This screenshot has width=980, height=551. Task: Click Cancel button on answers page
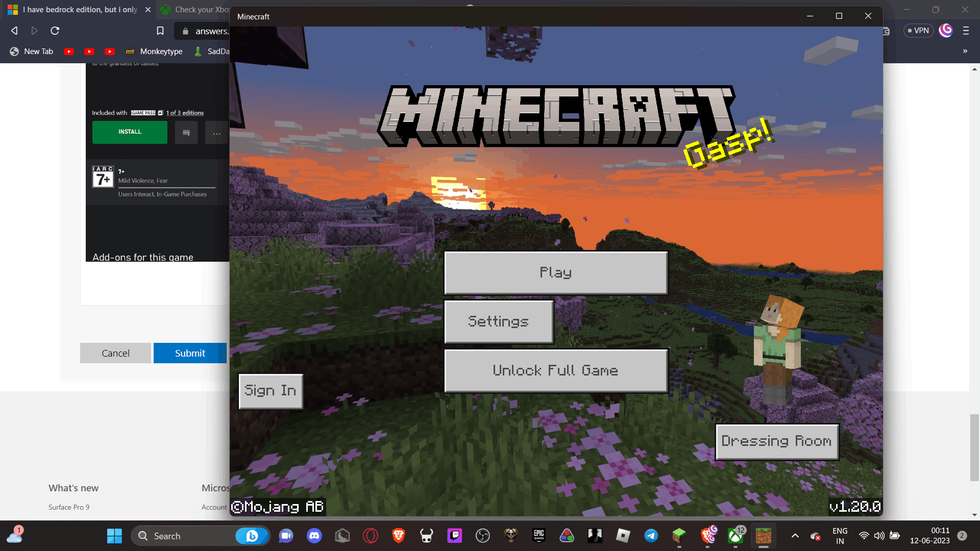tap(116, 353)
